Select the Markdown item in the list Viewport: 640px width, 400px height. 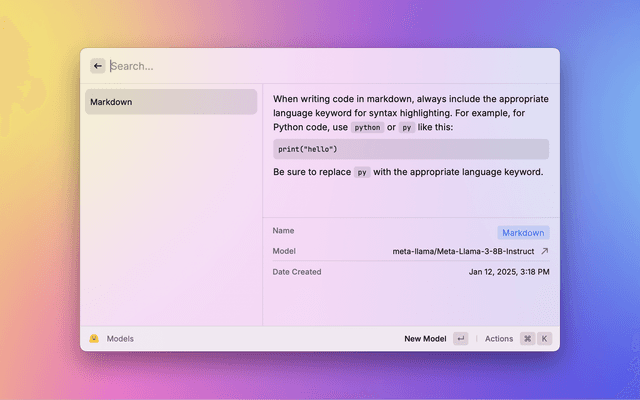tap(171, 102)
